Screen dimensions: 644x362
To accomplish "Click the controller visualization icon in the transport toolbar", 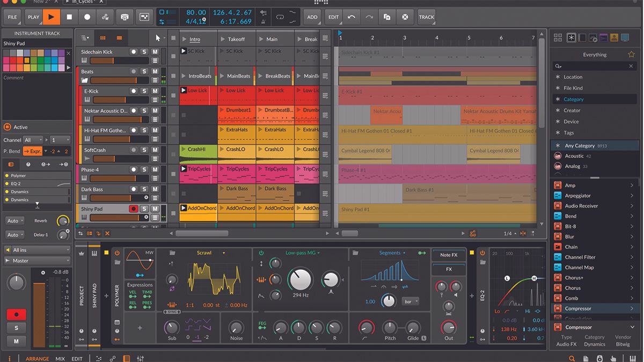I will (125, 17).
